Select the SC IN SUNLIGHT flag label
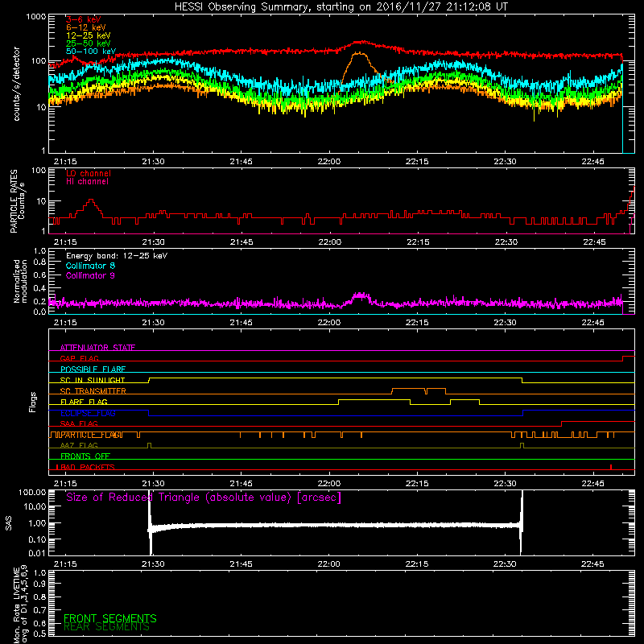This screenshot has height=644, width=644. (93, 380)
